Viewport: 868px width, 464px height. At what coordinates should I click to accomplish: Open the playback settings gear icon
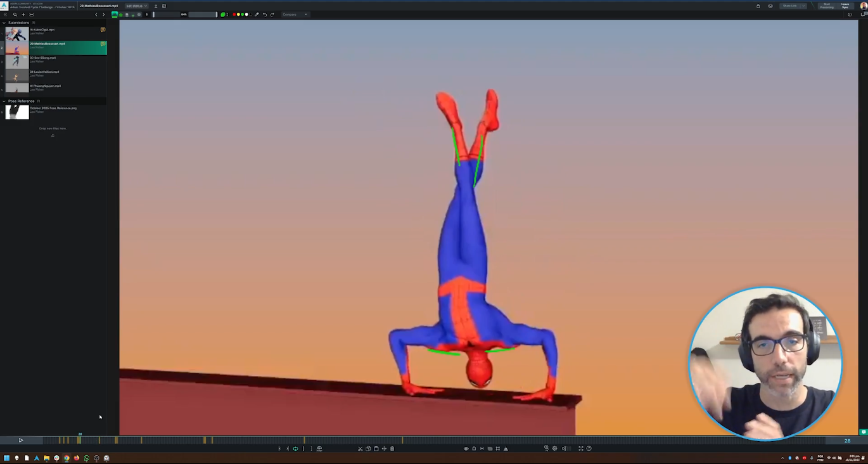[554, 449]
